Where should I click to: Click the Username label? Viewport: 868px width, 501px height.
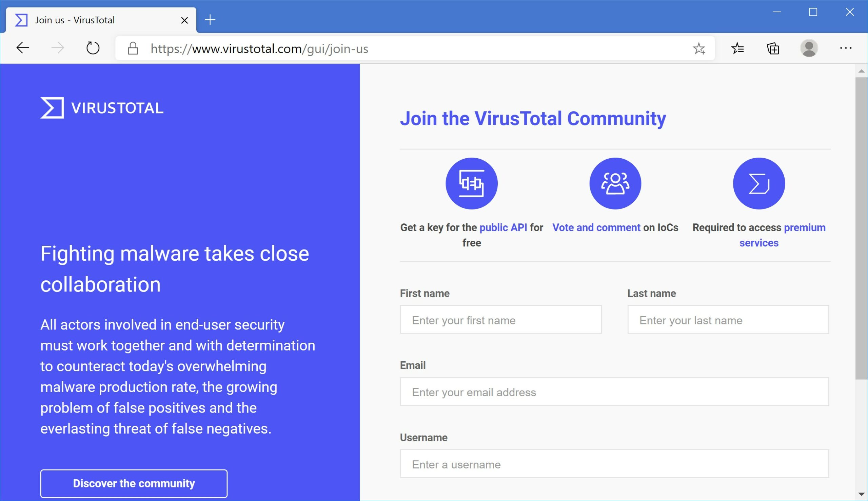click(424, 437)
